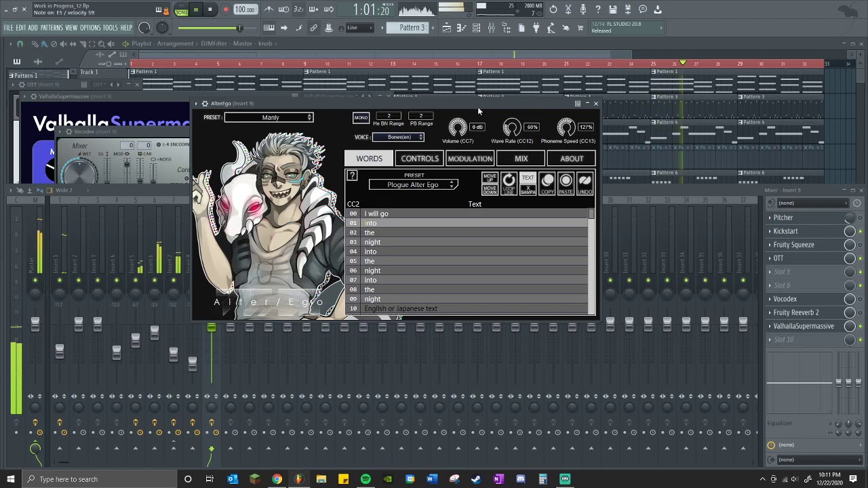Open the EDIT menu
The height and width of the screenshot is (488, 868).
pyautogui.click(x=21, y=28)
